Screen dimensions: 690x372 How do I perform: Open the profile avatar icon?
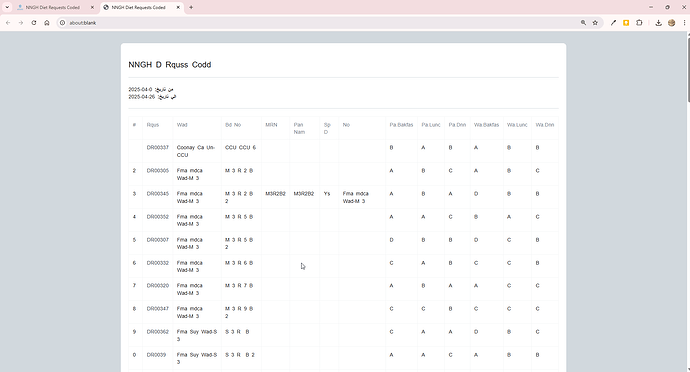(672, 23)
